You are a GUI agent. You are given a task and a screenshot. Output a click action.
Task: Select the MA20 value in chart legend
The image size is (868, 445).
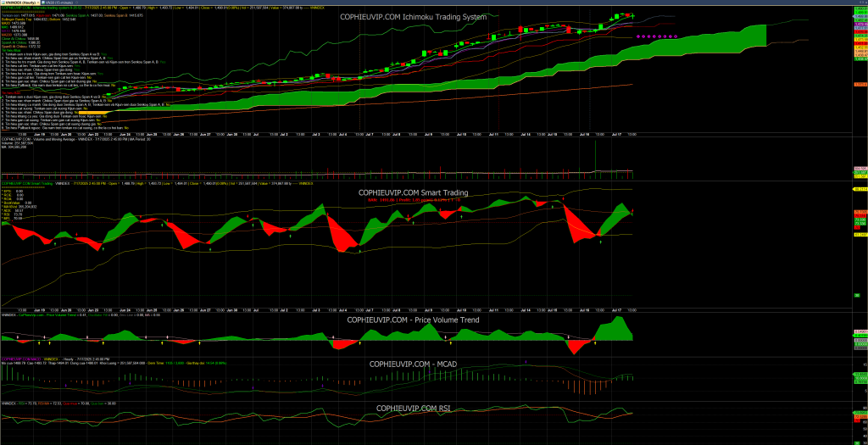[x=14, y=23]
